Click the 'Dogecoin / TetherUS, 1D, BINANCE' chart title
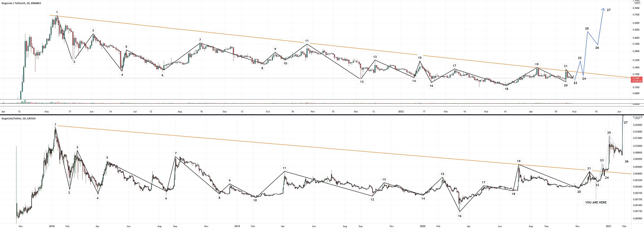Screen dimensions: 644x229 pos(21,3)
